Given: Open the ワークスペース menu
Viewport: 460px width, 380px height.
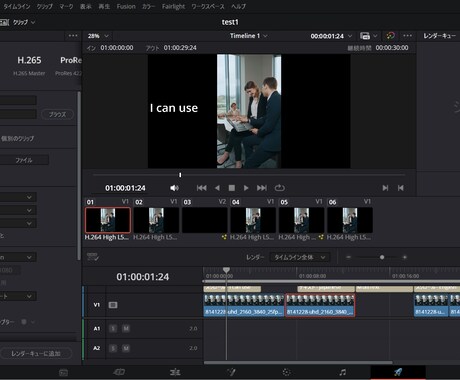Looking at the screenshot, I should (208, 6).
